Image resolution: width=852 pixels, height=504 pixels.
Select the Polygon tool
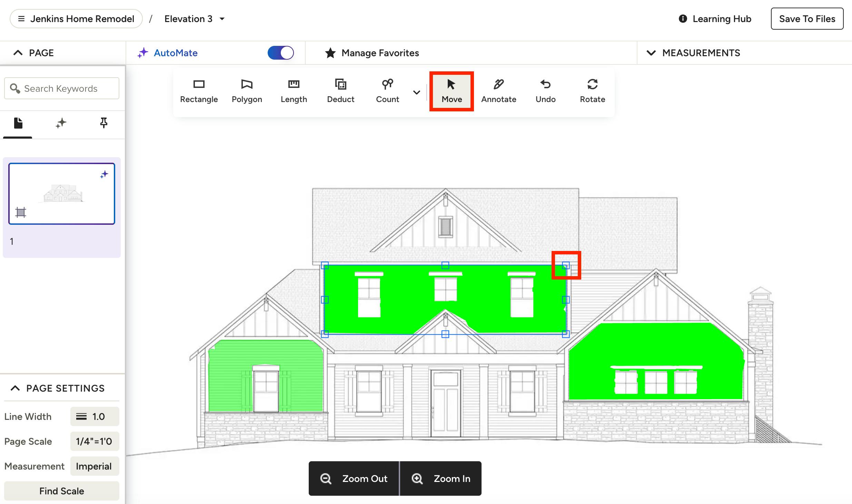(x=247, y=91)
